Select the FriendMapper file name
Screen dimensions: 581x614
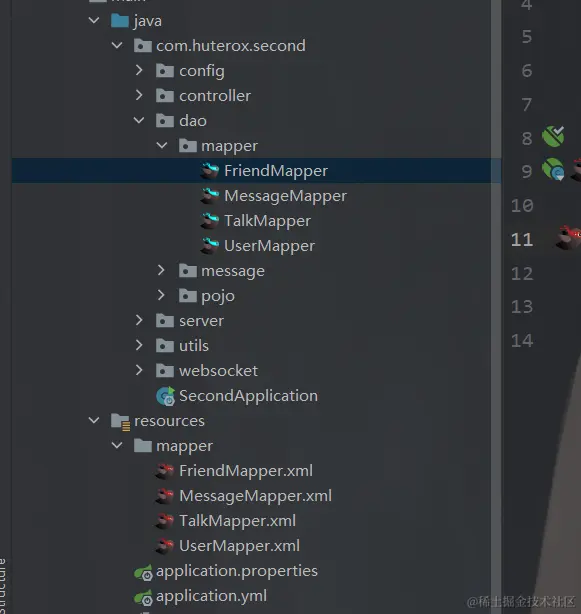point(276,171)
